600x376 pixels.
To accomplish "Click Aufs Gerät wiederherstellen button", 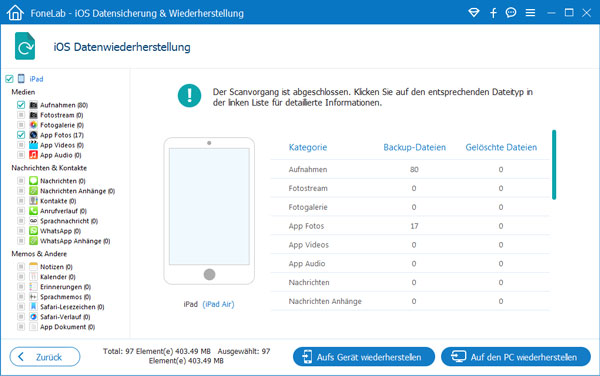I will click(364, 356).
